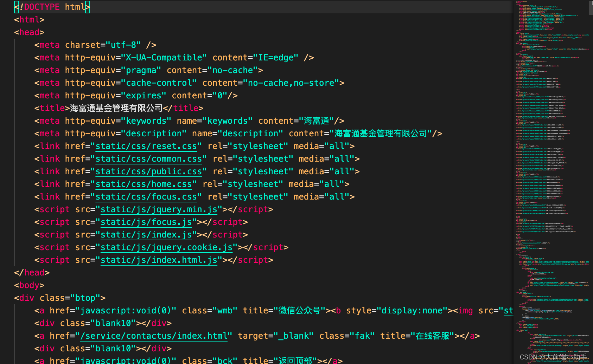This screenshot has height=364, width=593.
Task: Click the meta charset="utf-8" line
Action: (x=95, y=45)
